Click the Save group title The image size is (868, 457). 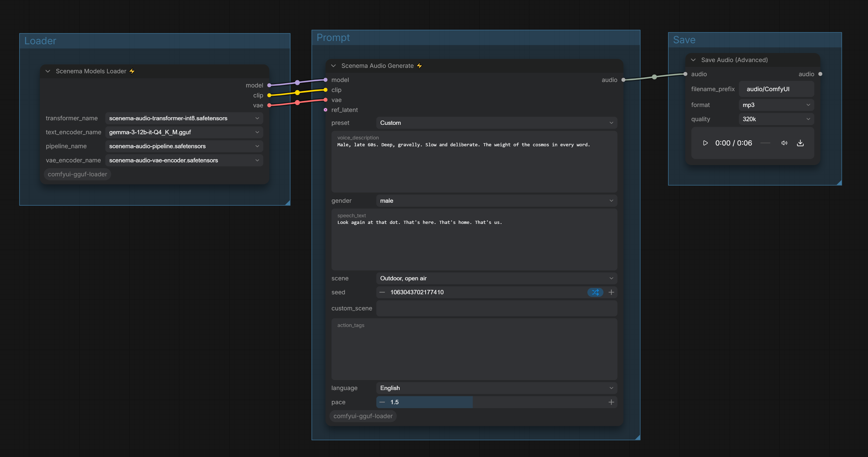tap(684, 40)
